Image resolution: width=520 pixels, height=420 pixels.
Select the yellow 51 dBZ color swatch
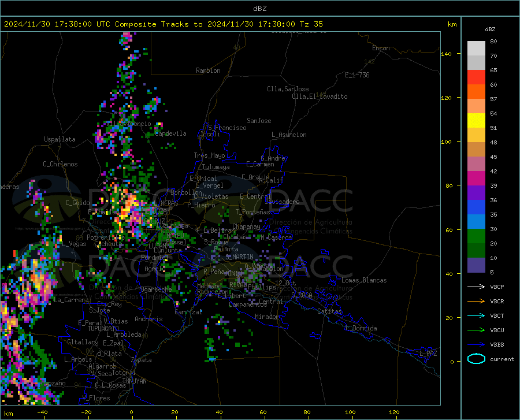click(476, 121)
